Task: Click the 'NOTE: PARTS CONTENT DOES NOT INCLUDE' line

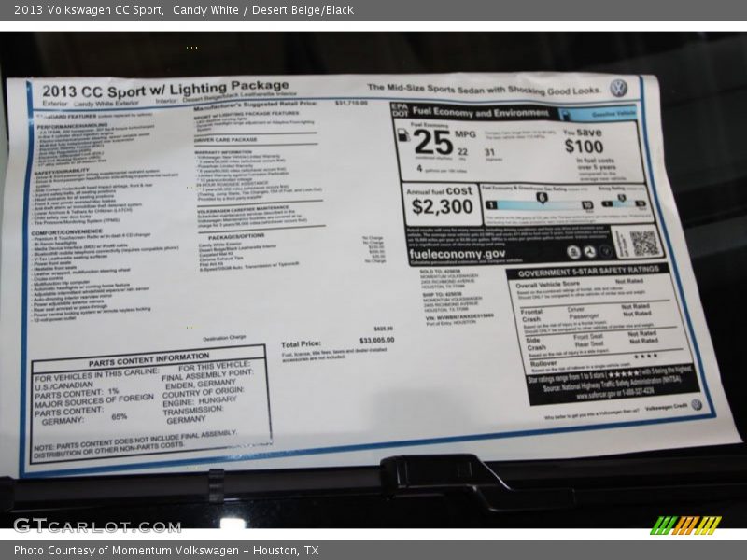Action: [x=134, y=441]
